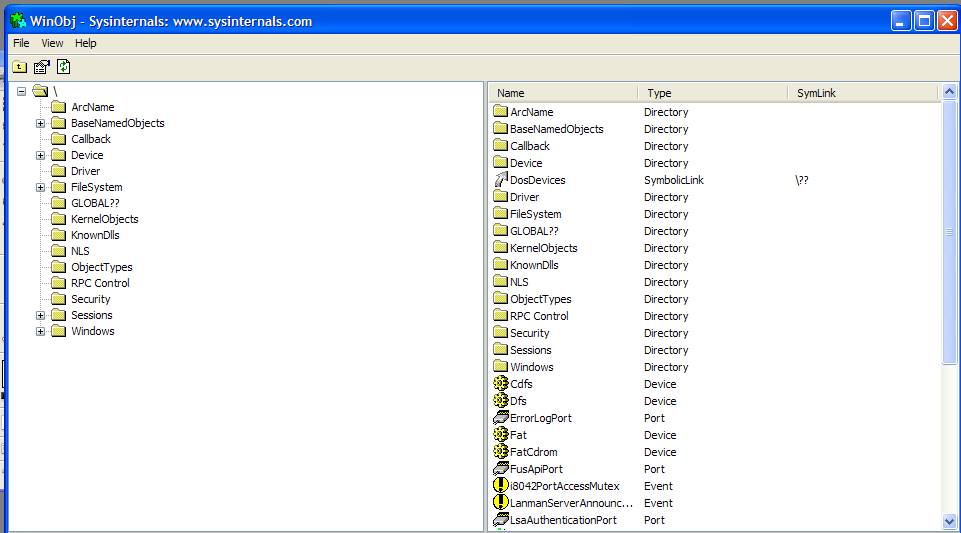
Task: Click the LanmanServerAnnounc... event icon
Action: point(501,502)
